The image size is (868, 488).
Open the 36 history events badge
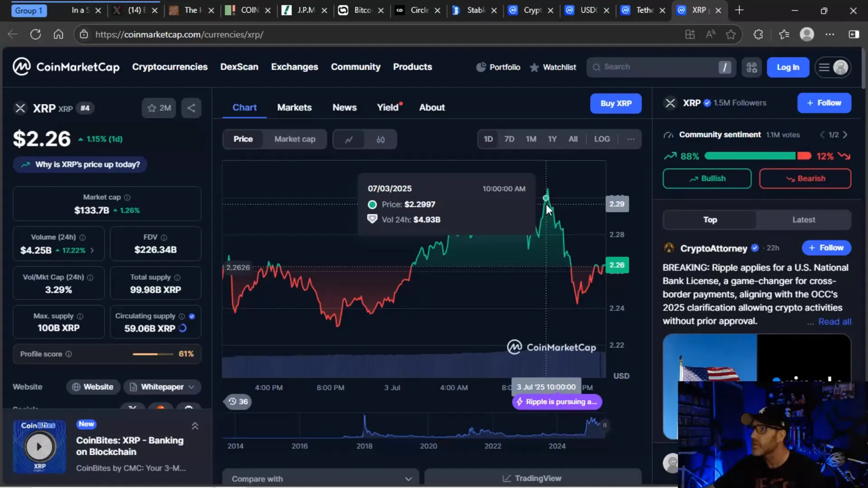tap(238, 401)
